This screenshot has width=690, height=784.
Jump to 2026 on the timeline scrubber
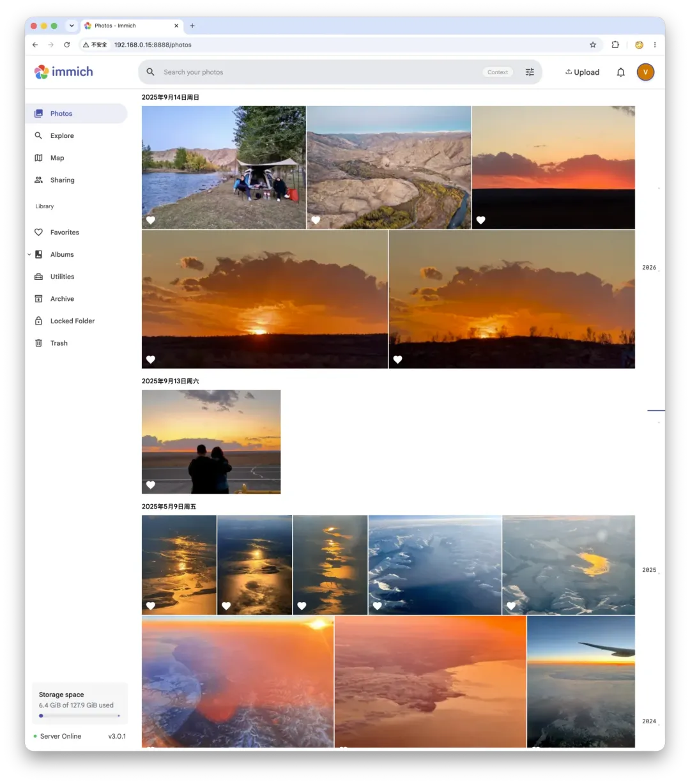tap(649, 268)
